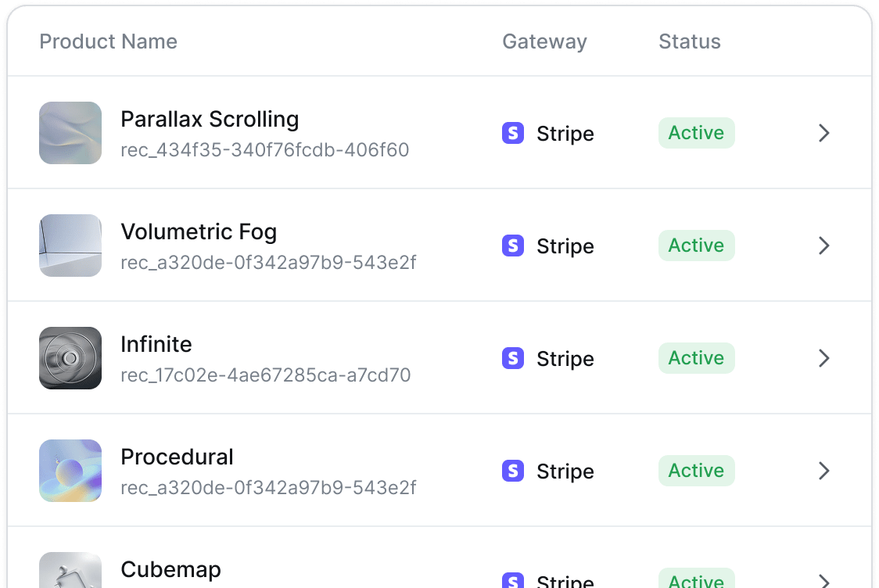Viewport: 879px width, 588px height.
Task: Select the Procedural record ID text
Action: coord(268,488)
